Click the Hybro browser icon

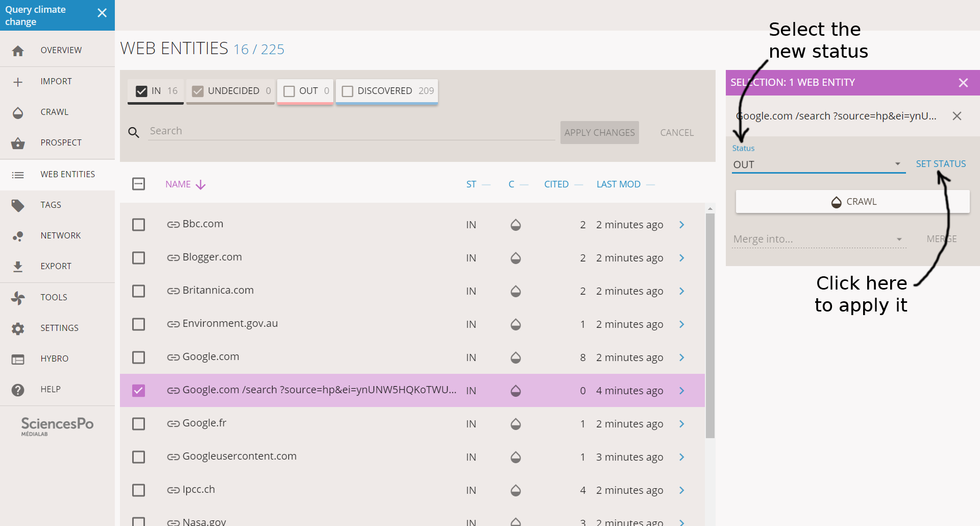[x=18, y=359]
